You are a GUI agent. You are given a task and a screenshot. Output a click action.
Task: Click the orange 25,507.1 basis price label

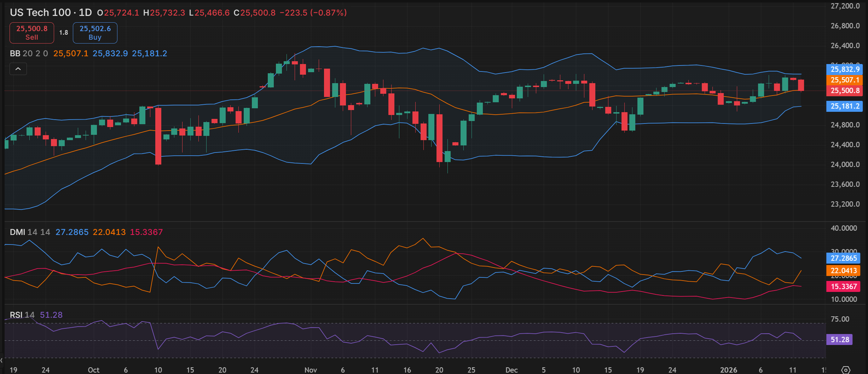[844, 80]
